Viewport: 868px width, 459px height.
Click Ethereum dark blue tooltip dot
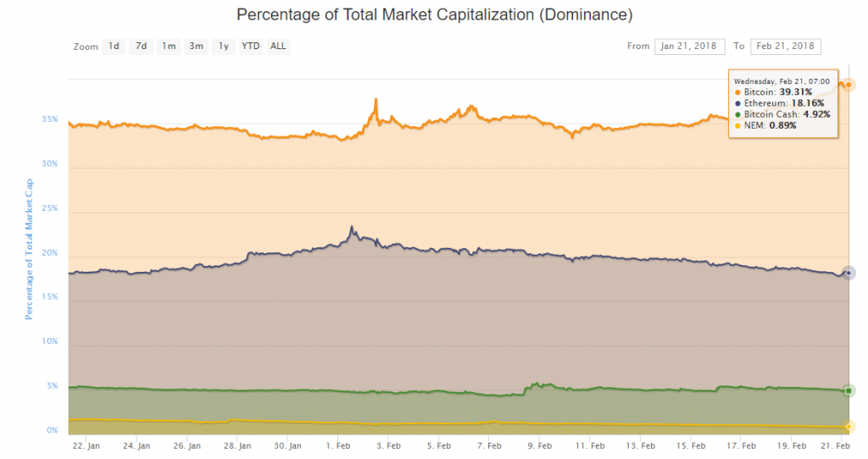click(x=737, y=103)
